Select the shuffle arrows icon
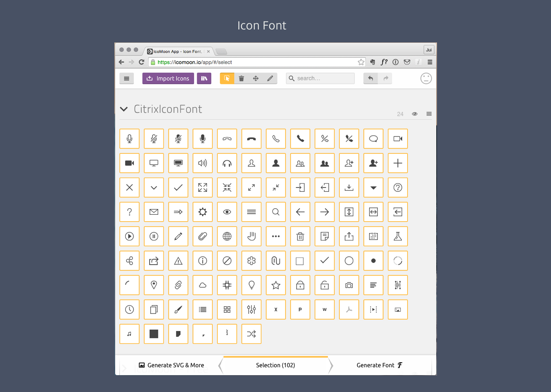This screenshot has height=392, width=551. point(251,334)
